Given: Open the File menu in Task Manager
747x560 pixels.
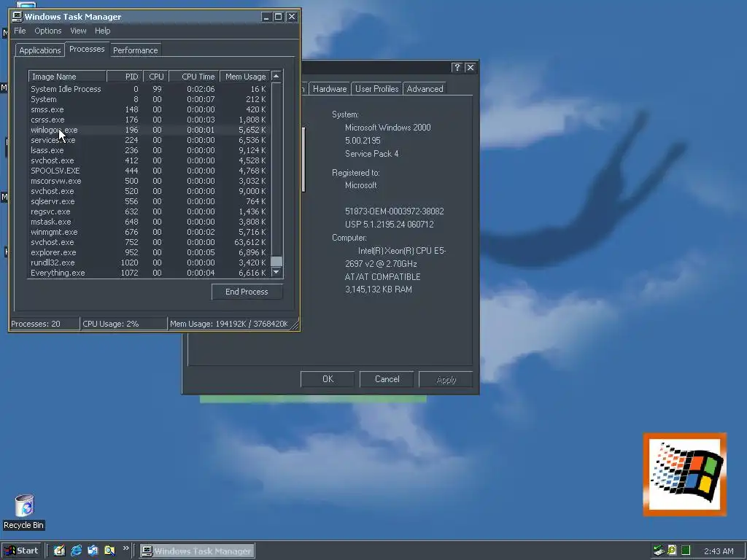Looking at the screenshot, I should point(20,31).
